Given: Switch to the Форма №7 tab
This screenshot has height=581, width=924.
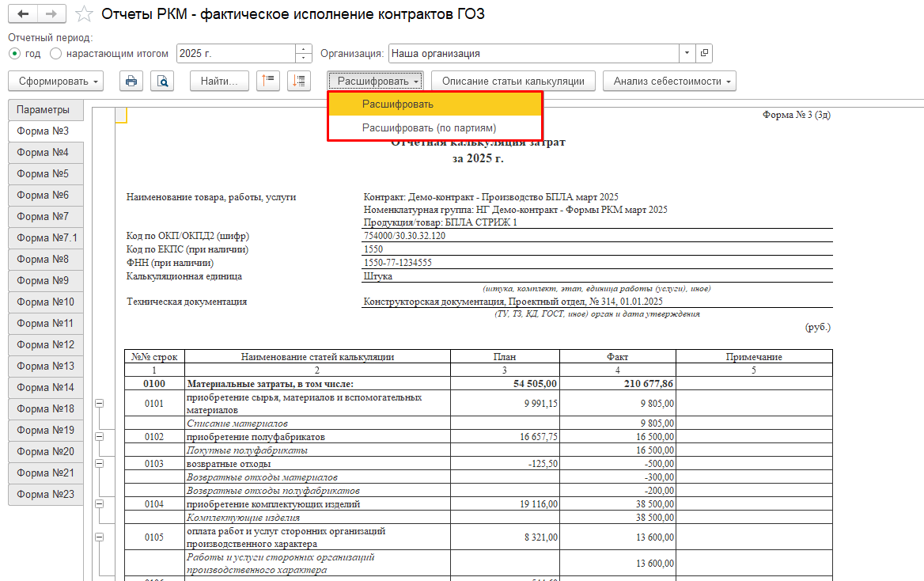Looking at the screenshot, I should click(45, 216).
